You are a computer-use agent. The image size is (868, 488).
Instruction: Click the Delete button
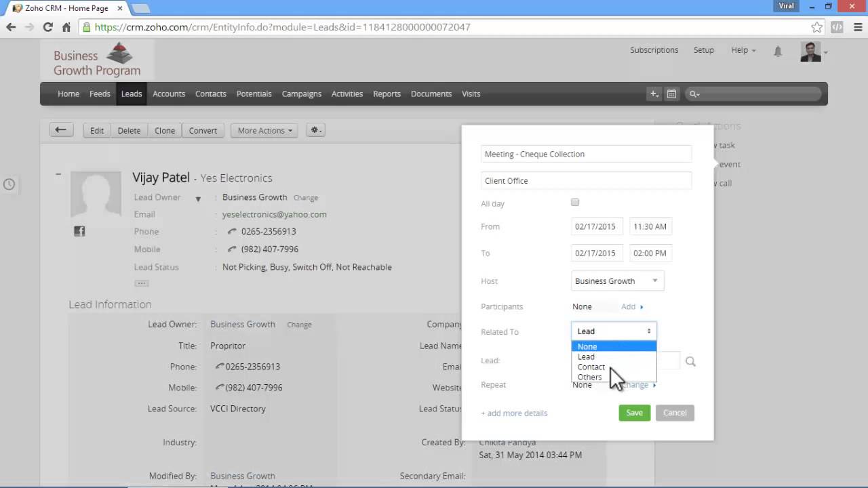click(x=129, y=130)
